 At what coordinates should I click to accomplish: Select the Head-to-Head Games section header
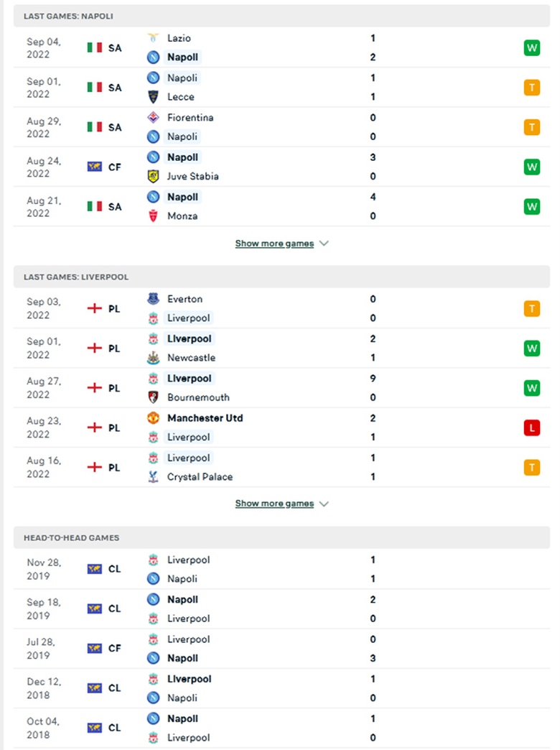(x=72, y=537)
